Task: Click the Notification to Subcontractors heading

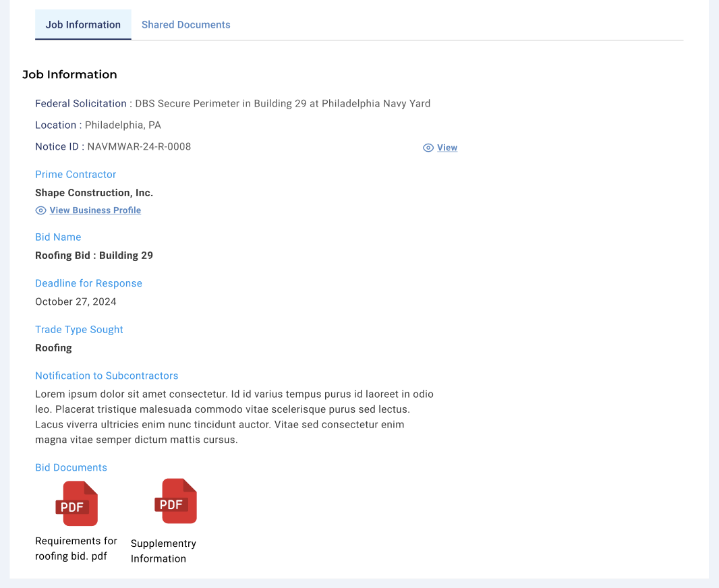Action: click(x=107, y=376)
